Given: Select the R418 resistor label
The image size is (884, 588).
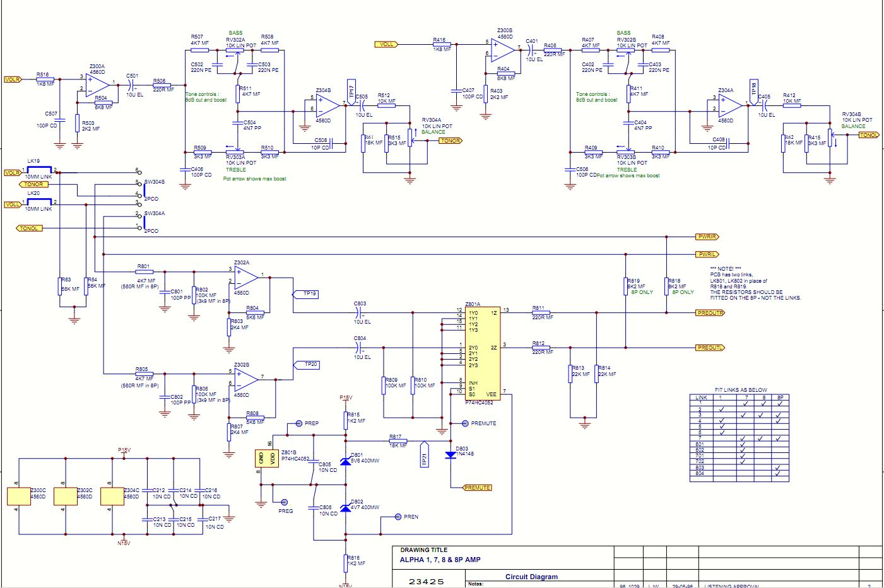Looking at the screenshot, I should pyautogui.click(x=439, y=40).
